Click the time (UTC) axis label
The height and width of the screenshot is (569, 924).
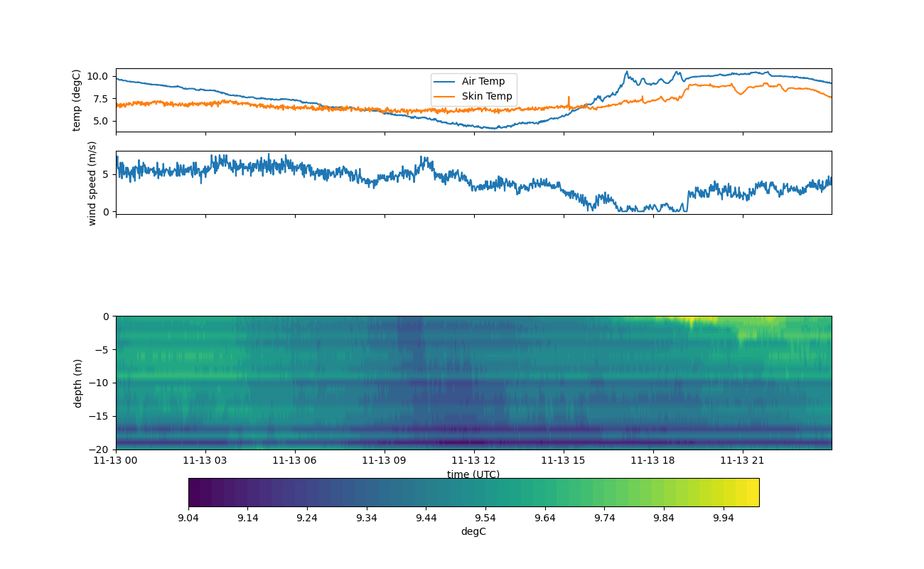coord(473,474)
